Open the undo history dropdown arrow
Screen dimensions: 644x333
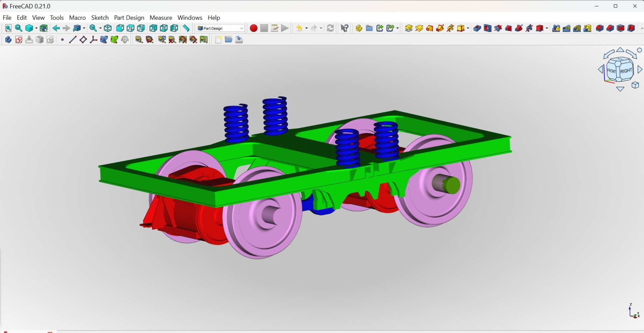point(307,28)
